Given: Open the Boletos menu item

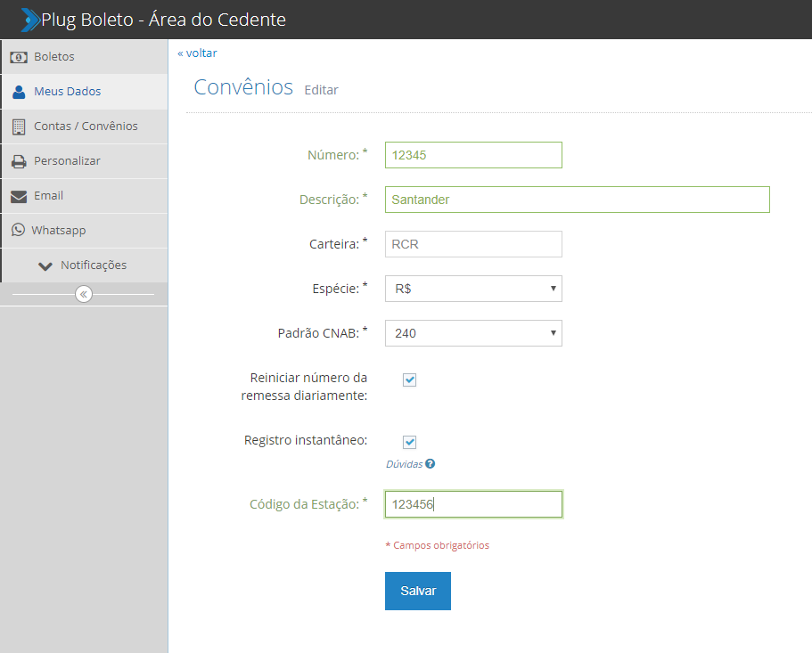Looking at the screenshot, I should 85,56.
